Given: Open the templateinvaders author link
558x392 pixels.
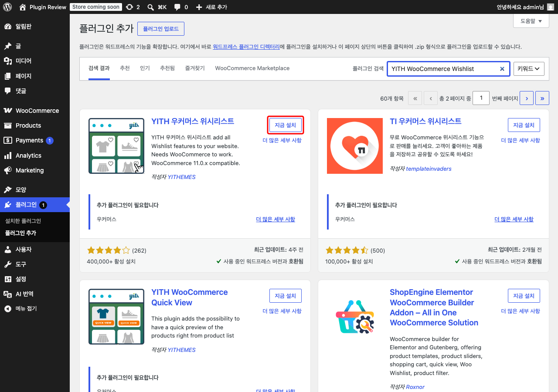Looking at the screenshot, I should click(x=429, y=169).
